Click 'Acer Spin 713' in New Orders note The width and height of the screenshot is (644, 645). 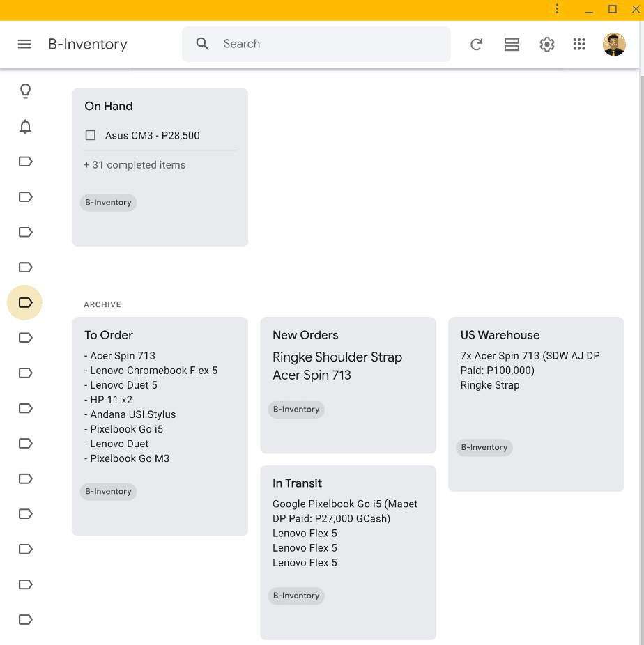[x=312, y=375]
